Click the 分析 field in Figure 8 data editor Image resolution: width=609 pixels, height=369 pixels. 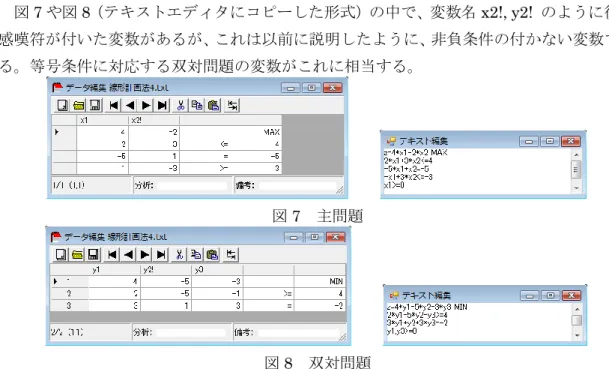click(190, 333)
